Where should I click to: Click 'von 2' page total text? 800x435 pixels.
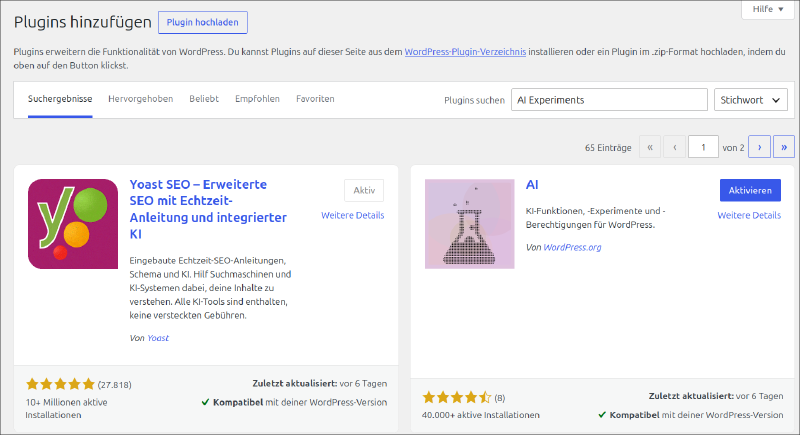click(733, 147)
